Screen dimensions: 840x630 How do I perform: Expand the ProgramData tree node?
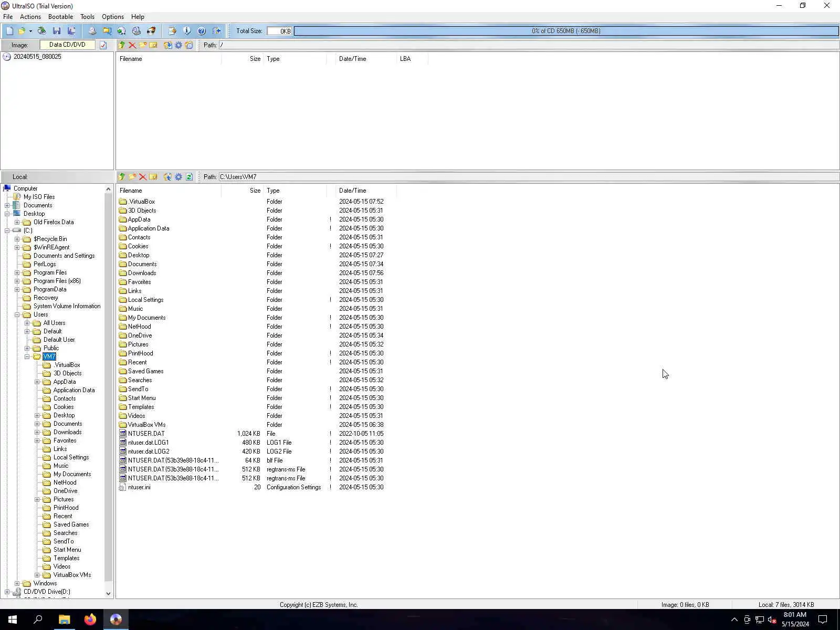tap(17, 289)
